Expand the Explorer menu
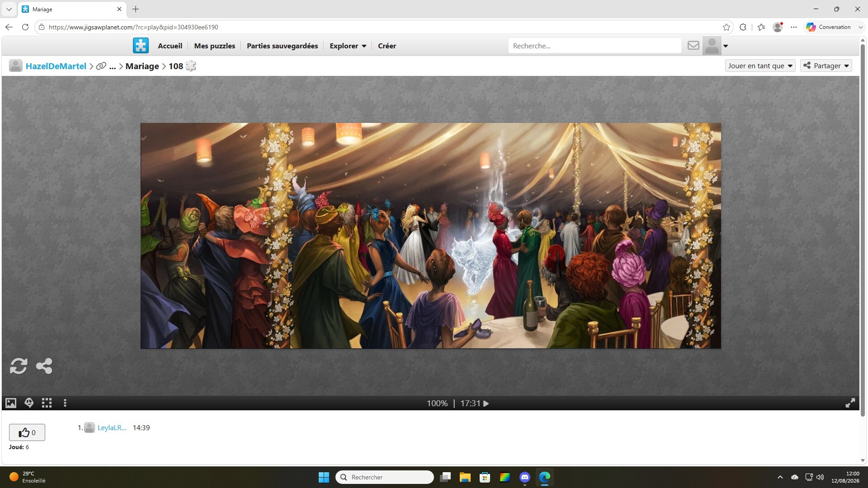868x488 pixels. click(348, 46)
